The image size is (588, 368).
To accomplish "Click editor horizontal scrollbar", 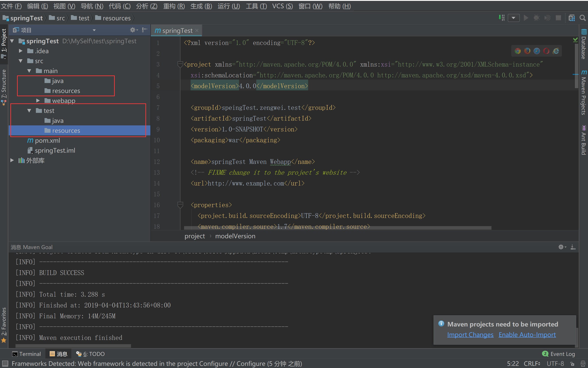I will pyautogui.click(x=337, y=228).
